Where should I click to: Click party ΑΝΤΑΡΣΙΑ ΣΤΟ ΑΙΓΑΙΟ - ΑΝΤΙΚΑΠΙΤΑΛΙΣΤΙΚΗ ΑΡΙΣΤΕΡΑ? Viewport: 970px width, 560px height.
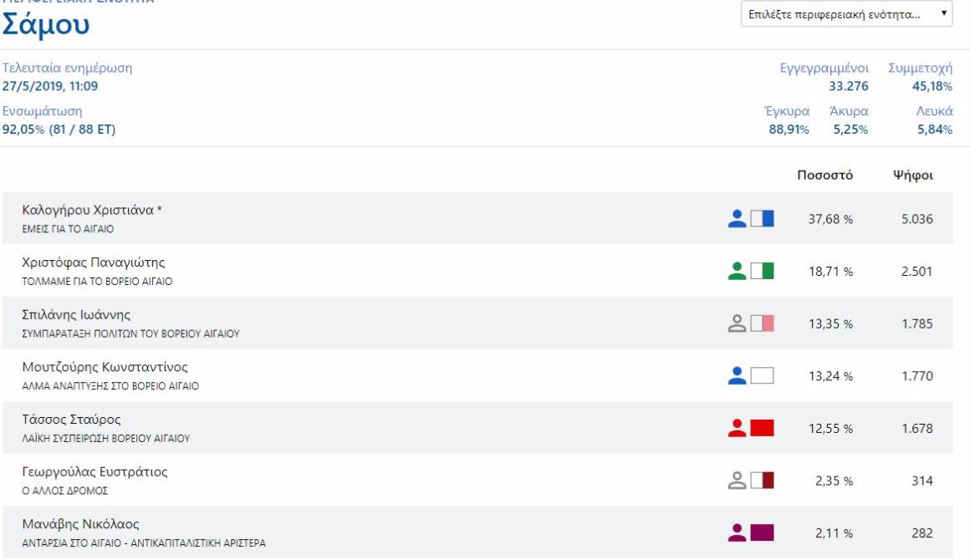tap(144, 543)
